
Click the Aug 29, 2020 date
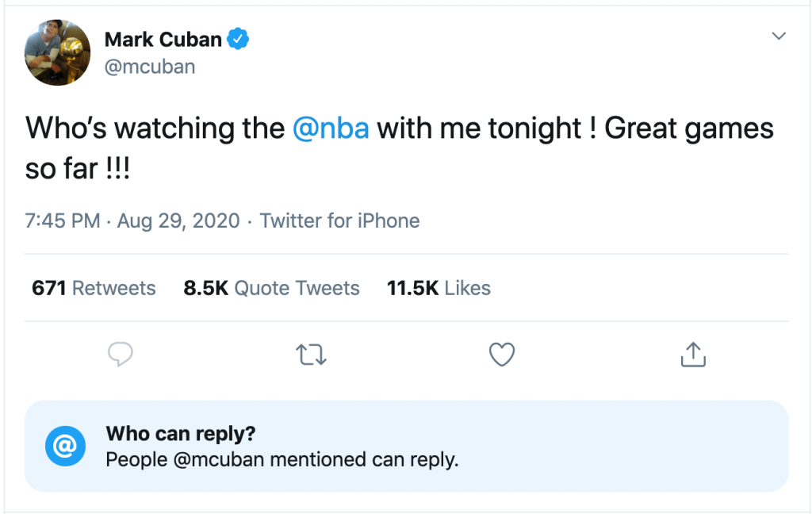coord(178,221)
